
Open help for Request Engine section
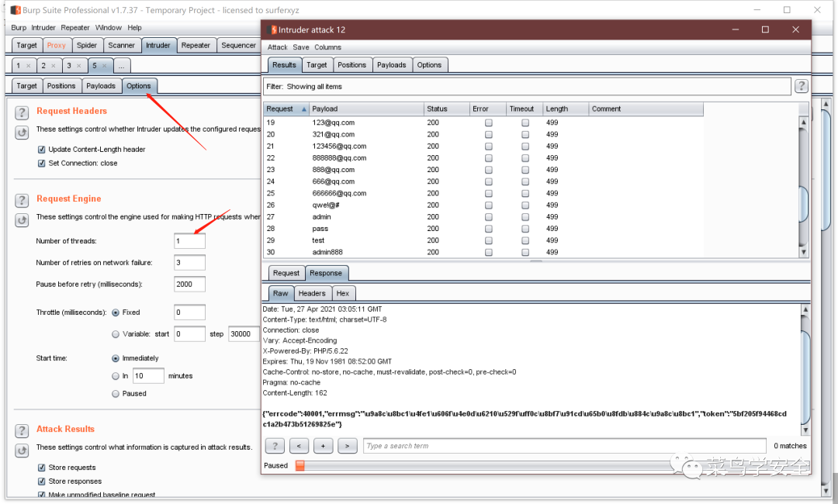22,200
